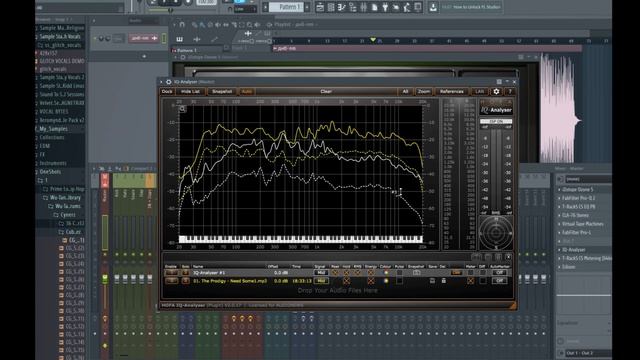Click the Zoom button in IQ-Analyser

pos(424,91)
